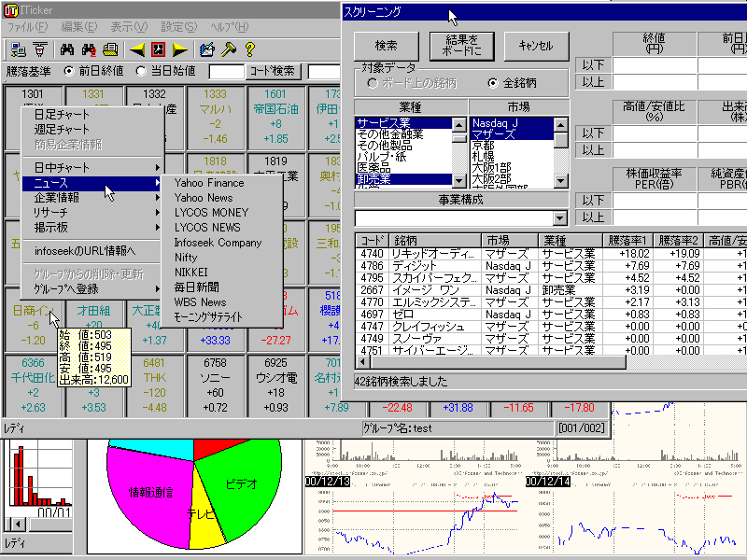Click the キャンセル button
747x560 pixels.
point(536,46)
